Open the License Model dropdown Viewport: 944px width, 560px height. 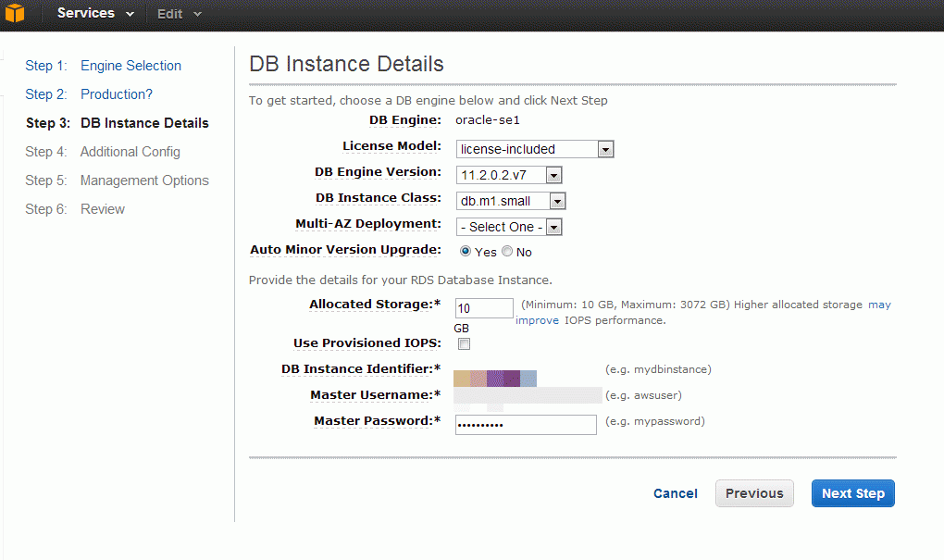[535, 149]
